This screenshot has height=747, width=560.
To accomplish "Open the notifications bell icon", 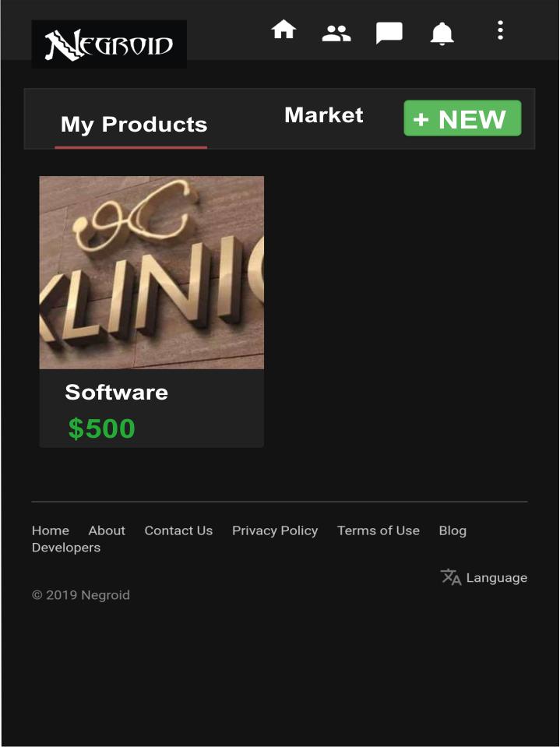I will (442, 33).
